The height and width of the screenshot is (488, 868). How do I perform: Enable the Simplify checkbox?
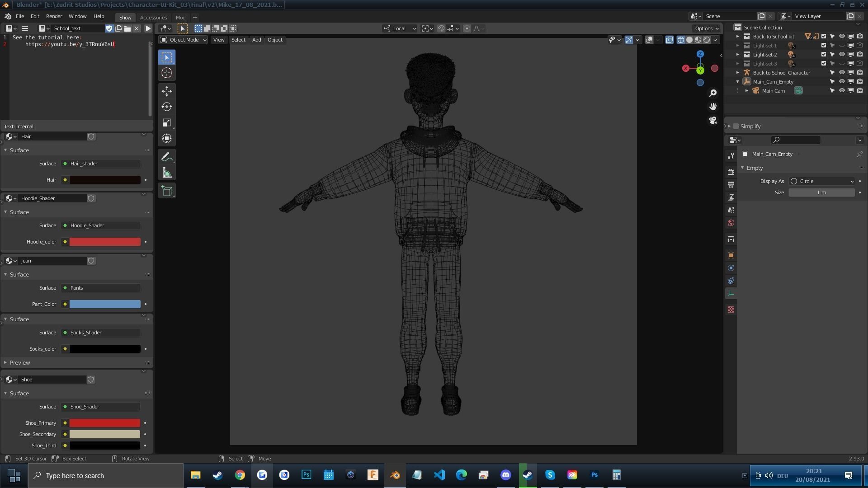[736, 127]
